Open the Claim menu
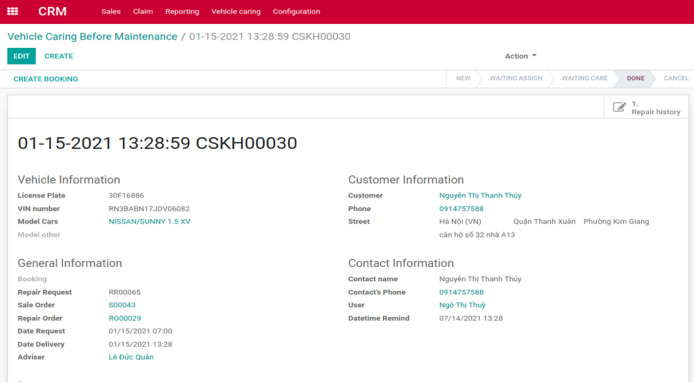Image resolution: width=694 pixels, height=382 pixels. 143,12
